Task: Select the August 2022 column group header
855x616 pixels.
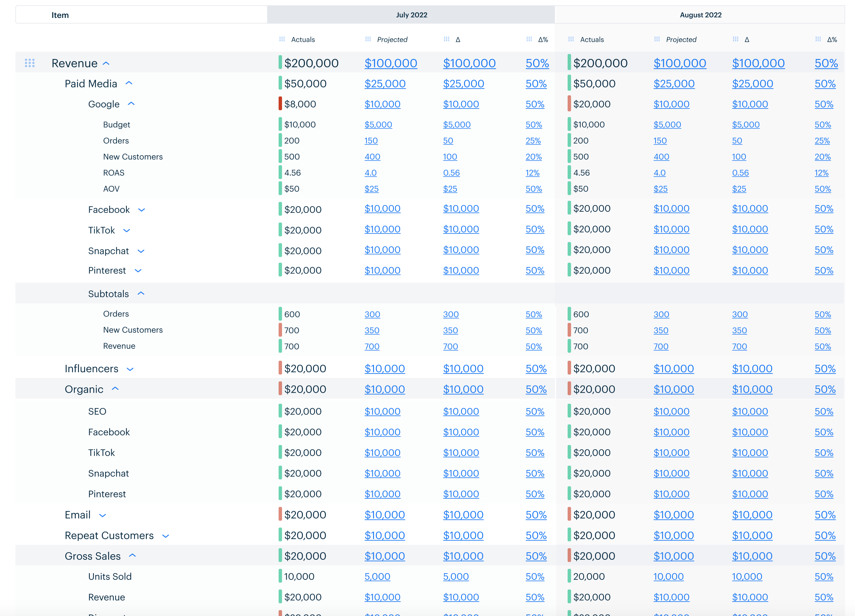Action: [700, 15]
